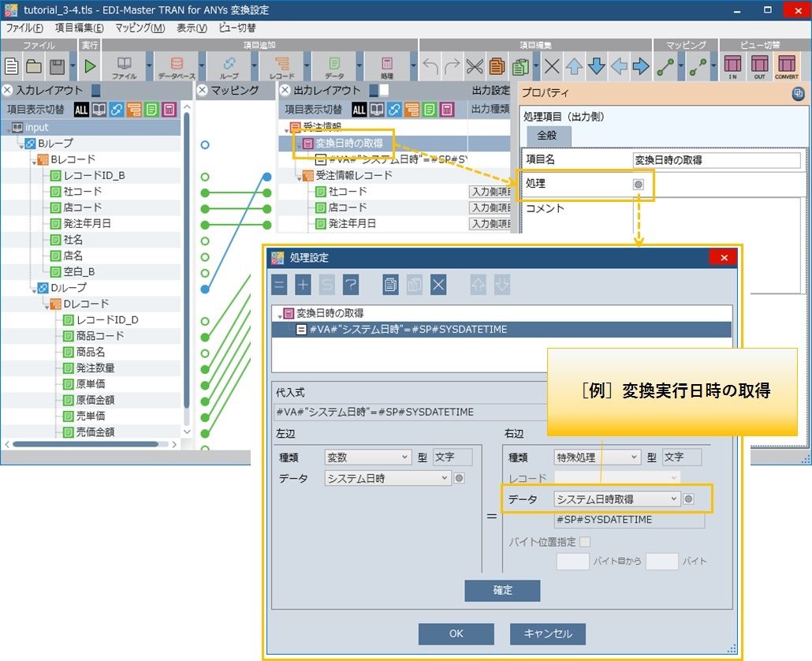Open the 右辺 種類 特殊処理 dropdown

click(598, 457)
